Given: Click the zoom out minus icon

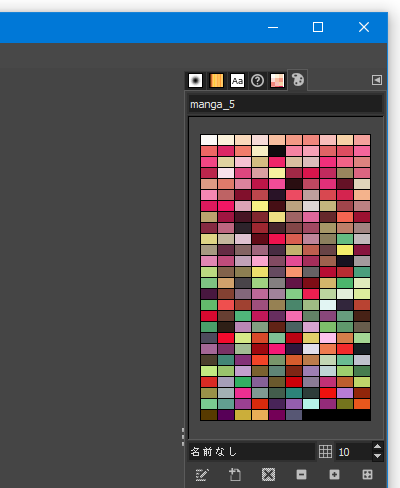Looking at the screenshot, I should (x=301, y=474).
